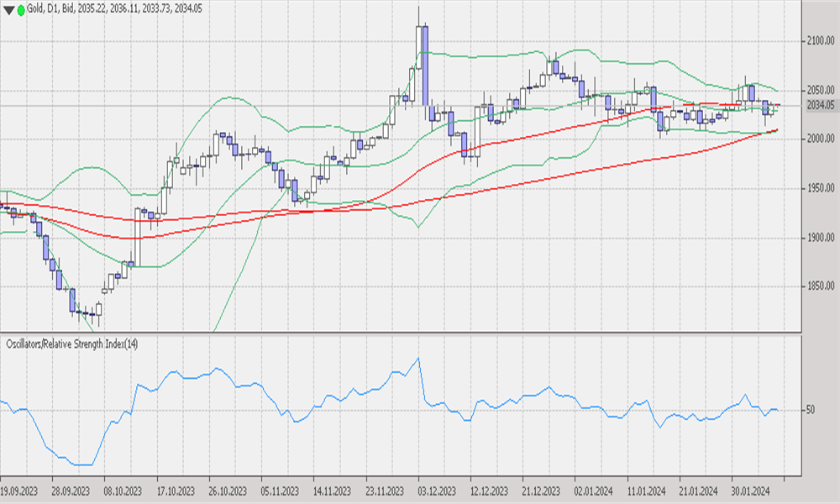Click the 03.12.2023 date on time axis

[434, 491]
